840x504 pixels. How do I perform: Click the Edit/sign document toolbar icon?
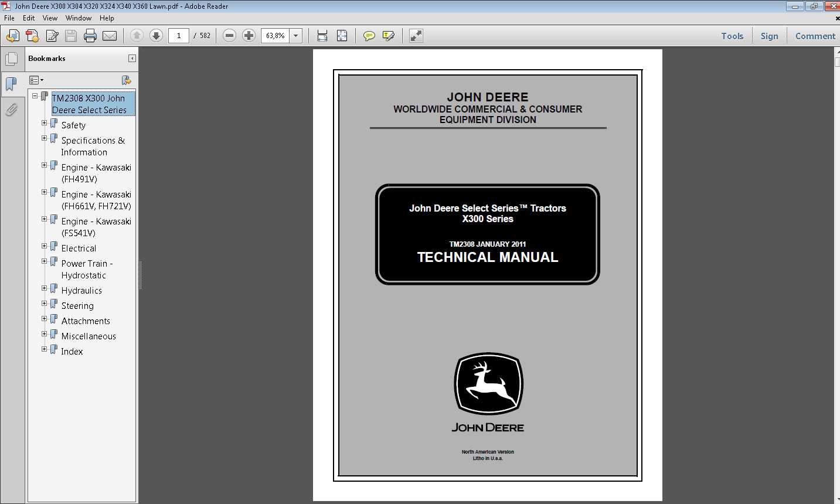(52, 36)
